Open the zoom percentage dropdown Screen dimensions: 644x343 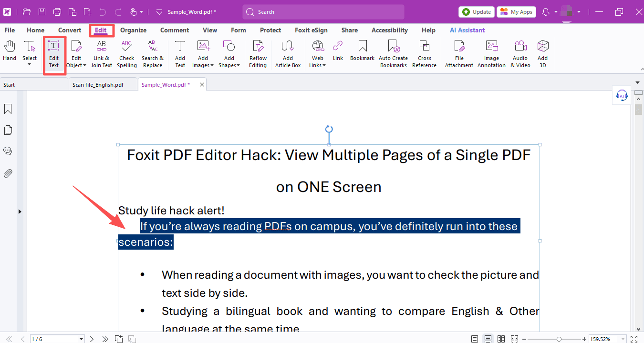[622, 339]
